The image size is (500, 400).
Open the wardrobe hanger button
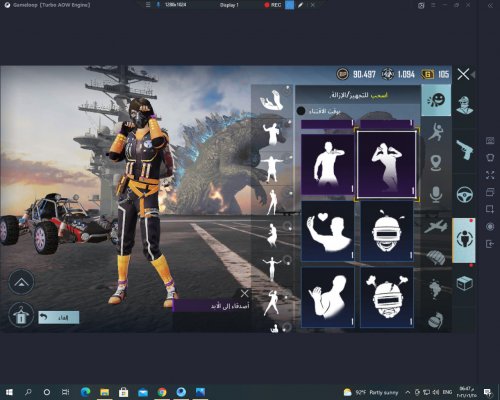tap(21, 315)
